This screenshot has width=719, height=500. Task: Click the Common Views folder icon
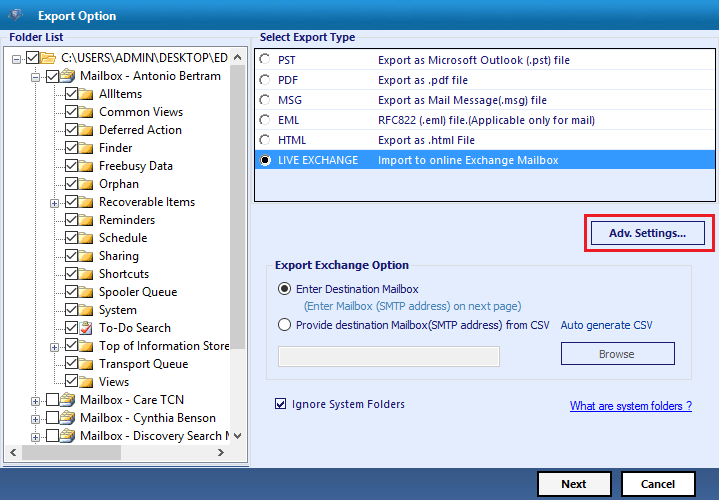coord(86,112)
